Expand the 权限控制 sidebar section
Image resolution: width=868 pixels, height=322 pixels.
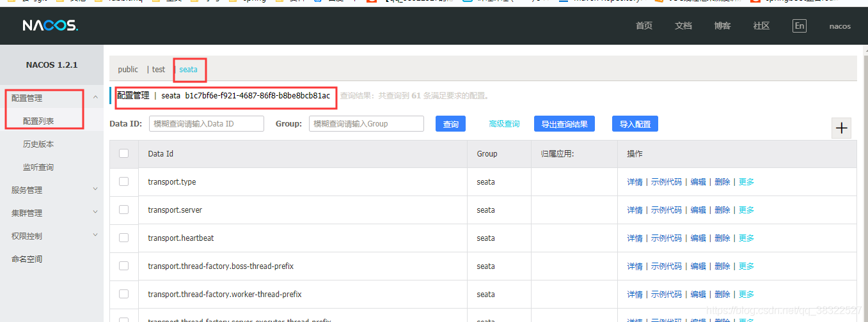pyautogui.click(x=52, y=236)
